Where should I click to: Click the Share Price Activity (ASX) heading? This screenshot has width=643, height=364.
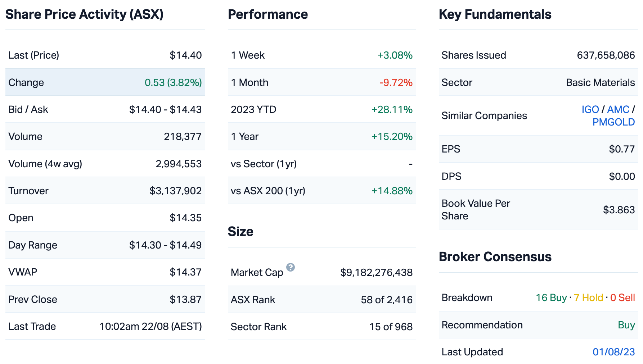point(84,14)
